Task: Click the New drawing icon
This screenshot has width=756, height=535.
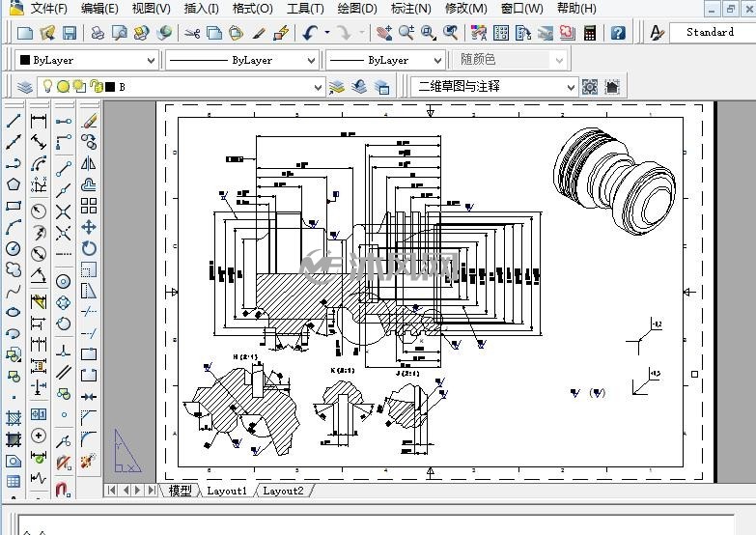Action: (x=24, y=33)
